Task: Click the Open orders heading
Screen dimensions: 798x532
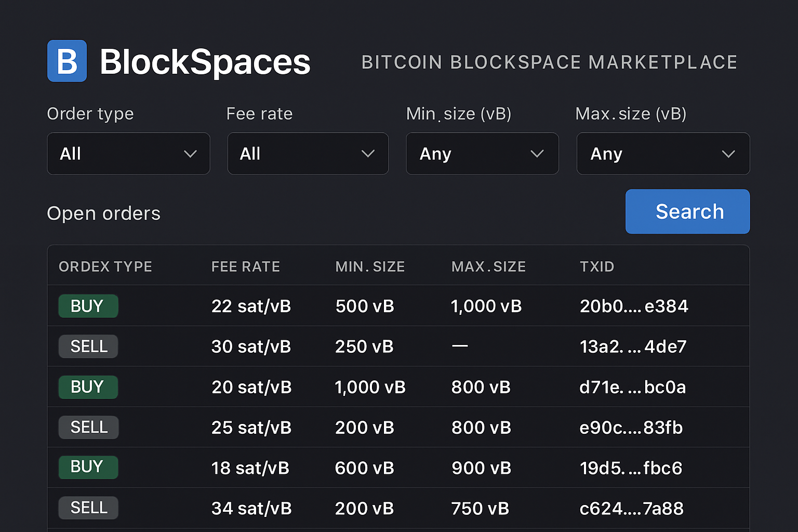Action: pyautogui.click(x=103, y=212)
